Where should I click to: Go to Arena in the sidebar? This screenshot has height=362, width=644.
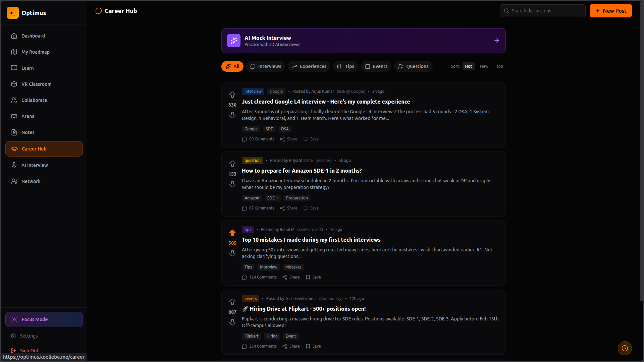tap(28, 116)
